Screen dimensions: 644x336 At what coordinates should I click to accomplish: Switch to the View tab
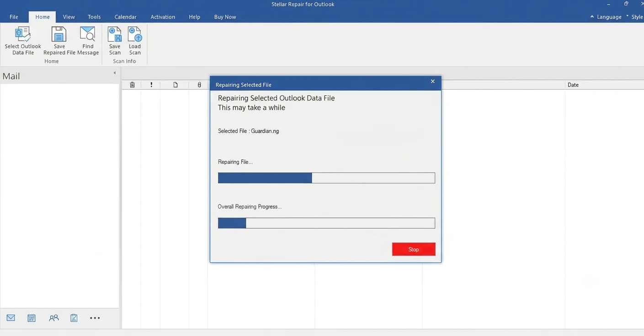69,17
